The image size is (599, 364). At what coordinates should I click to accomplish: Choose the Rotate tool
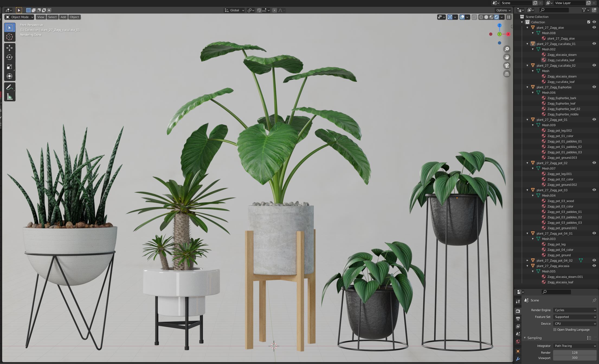[9, 57]
